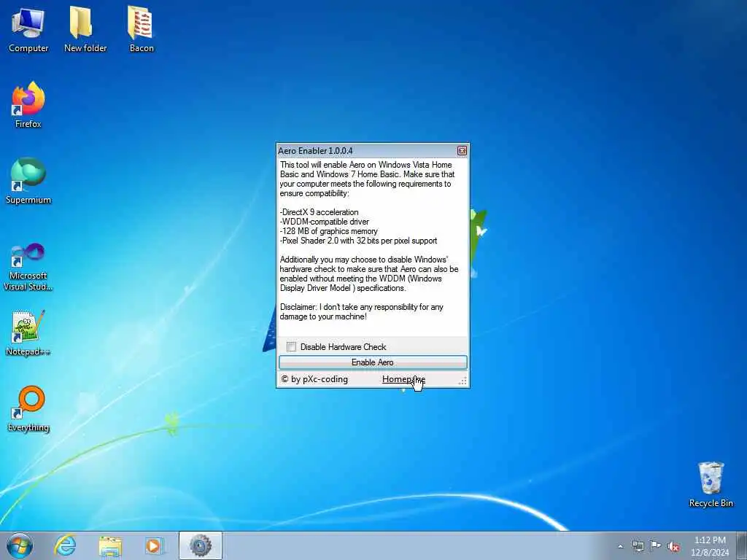This screenshot has height=560, width=747.
Task: Select the Recycle Bin icon
Action: pos(711,484)
